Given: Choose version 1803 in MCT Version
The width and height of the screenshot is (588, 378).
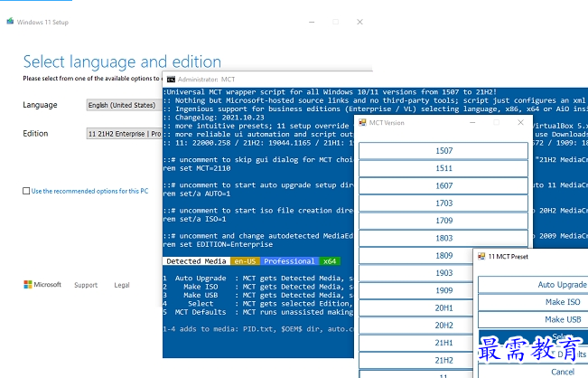Looking at the screenshot, I should point(443,238).
